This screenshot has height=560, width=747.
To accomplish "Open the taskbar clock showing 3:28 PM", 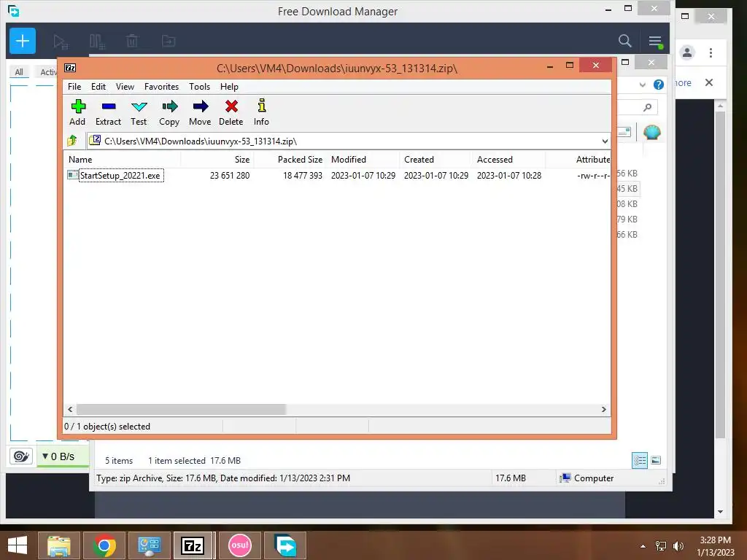I will [x=715, y=546].
